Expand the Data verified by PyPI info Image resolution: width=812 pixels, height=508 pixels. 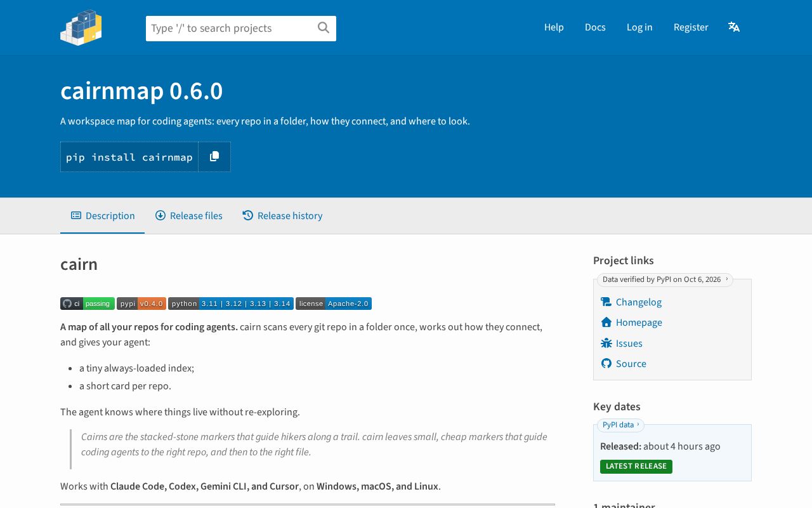pos(665,279)
